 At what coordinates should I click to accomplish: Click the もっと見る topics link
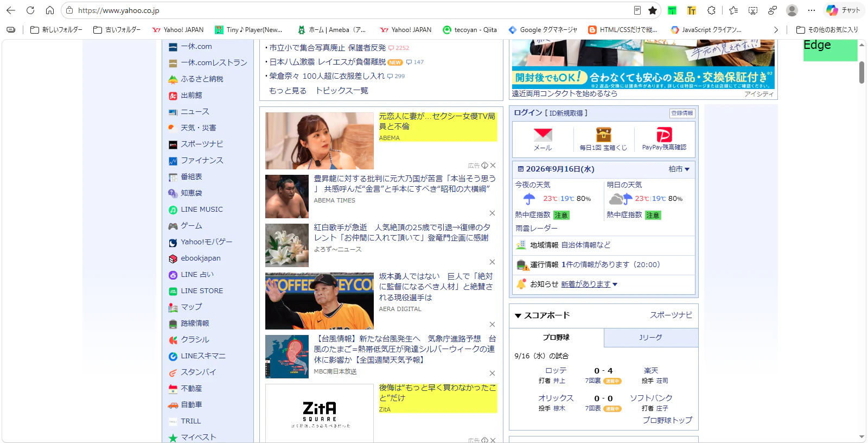(288, 91)
